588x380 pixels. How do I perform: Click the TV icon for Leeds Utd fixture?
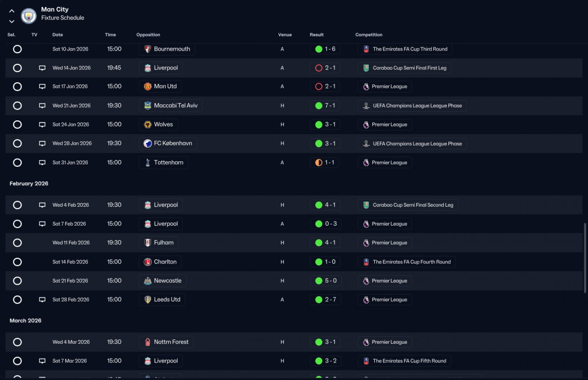coord(42,300)
